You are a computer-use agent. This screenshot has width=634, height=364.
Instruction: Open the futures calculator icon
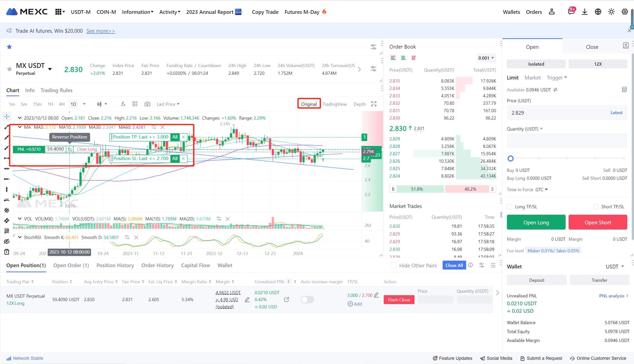pos(624,90)
